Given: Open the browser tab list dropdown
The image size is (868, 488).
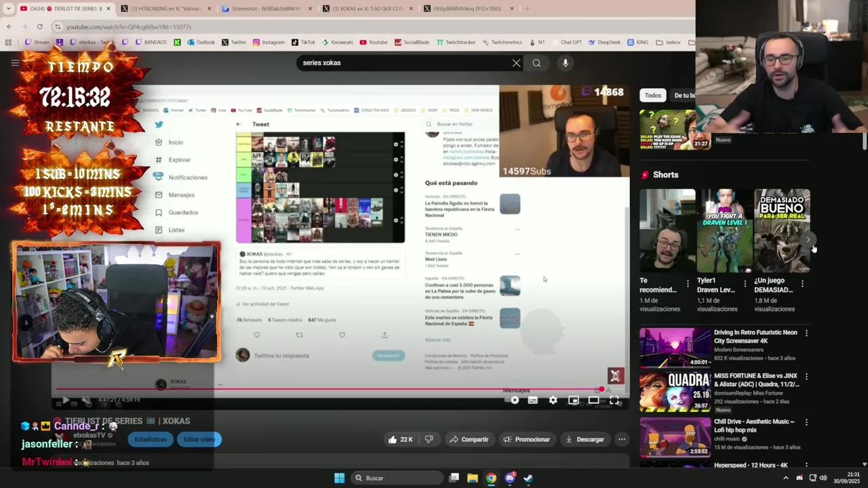Looking at the screenshot, I should tap(8, 8).
